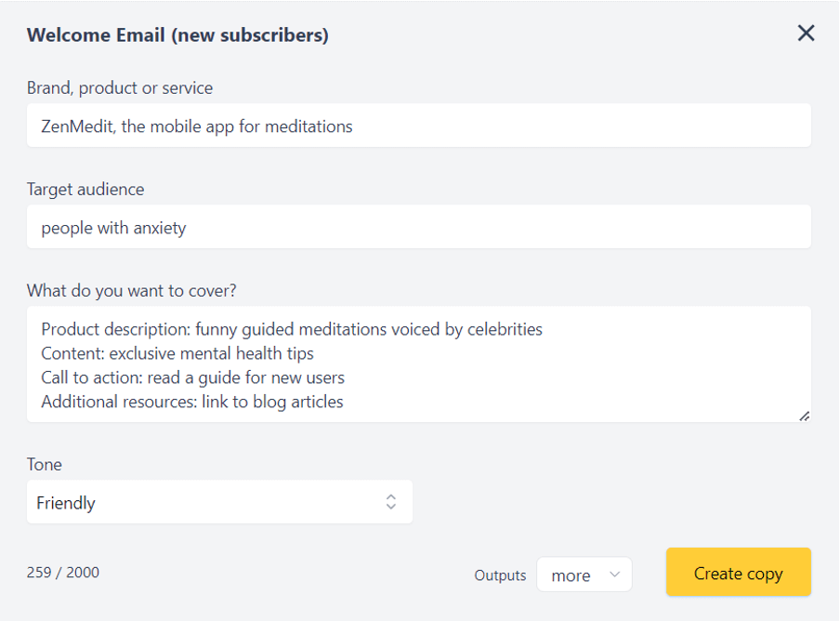Screen dimensions: 840x621
Task: Click the Outputs label next to the dropdown
Action: tap(500, 575)
